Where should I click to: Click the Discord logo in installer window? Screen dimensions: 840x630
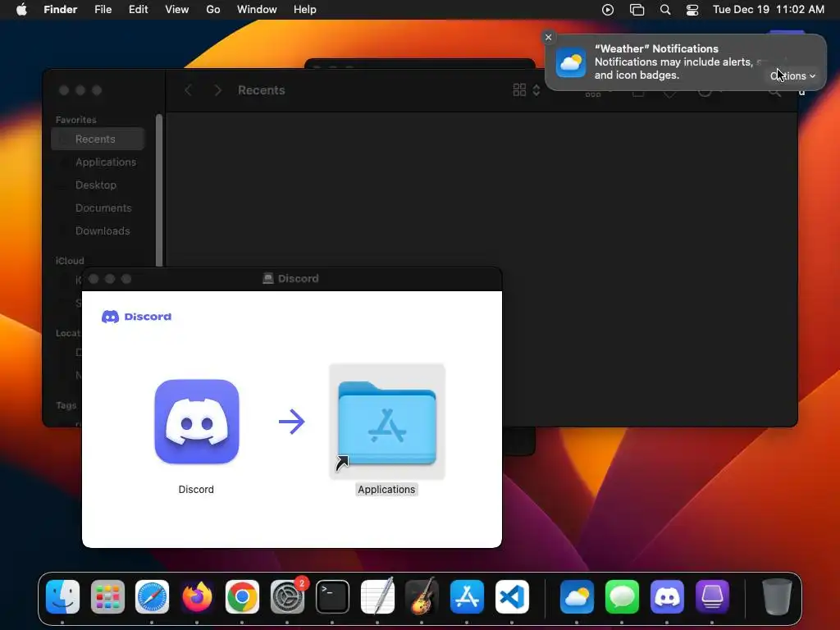pyautogui.click(x=137, y=317)
